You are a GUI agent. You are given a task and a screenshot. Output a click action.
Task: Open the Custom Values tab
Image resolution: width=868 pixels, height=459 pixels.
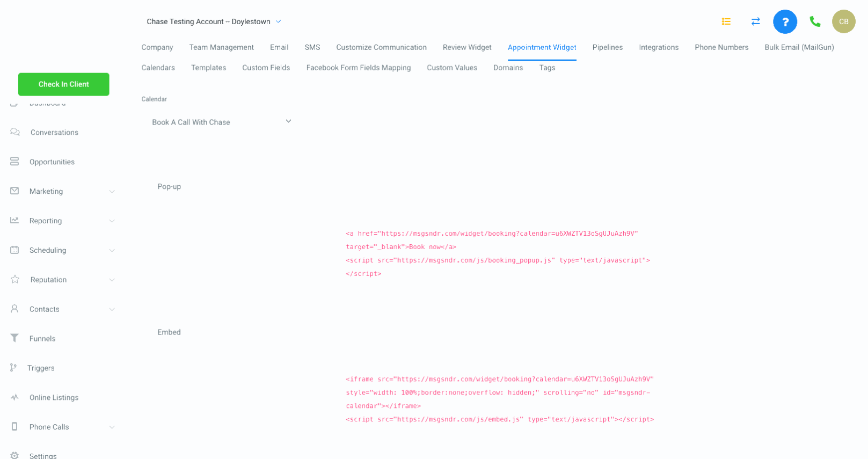pos(452,68)
